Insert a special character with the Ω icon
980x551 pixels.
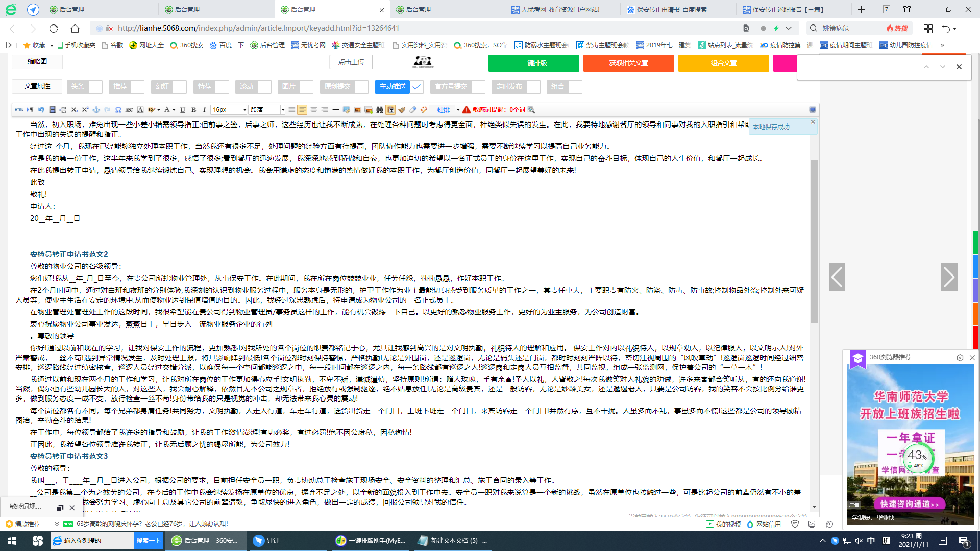click(118, 110)
